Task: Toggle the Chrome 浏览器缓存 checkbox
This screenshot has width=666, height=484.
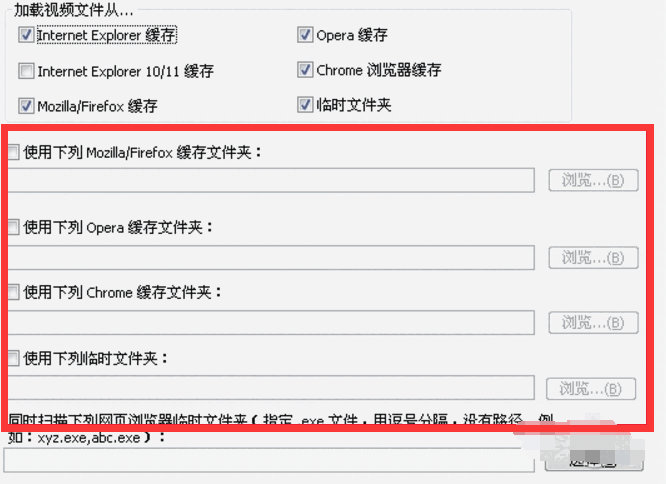Action: coord(305,70)
